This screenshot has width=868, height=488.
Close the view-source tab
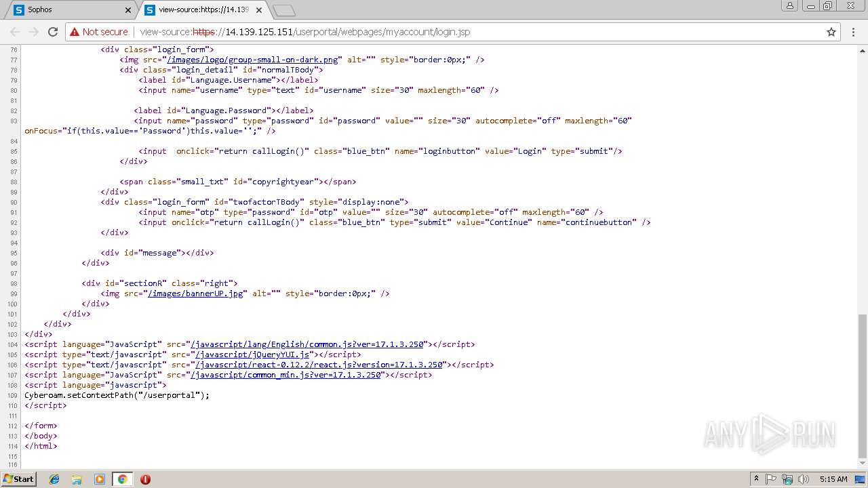coord(258,10)
